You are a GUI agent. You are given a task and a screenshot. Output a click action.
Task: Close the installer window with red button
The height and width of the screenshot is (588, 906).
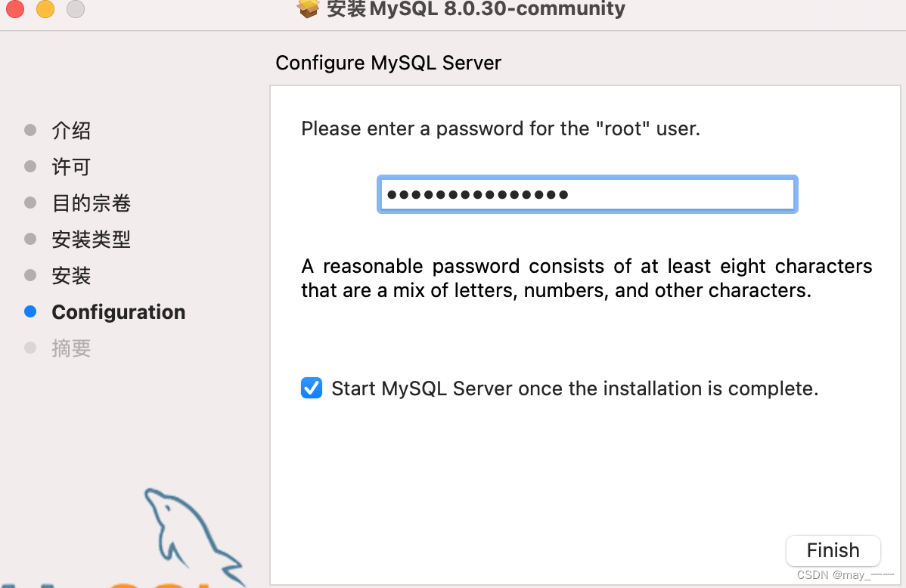pyautogui.click(x=15, y=8)
